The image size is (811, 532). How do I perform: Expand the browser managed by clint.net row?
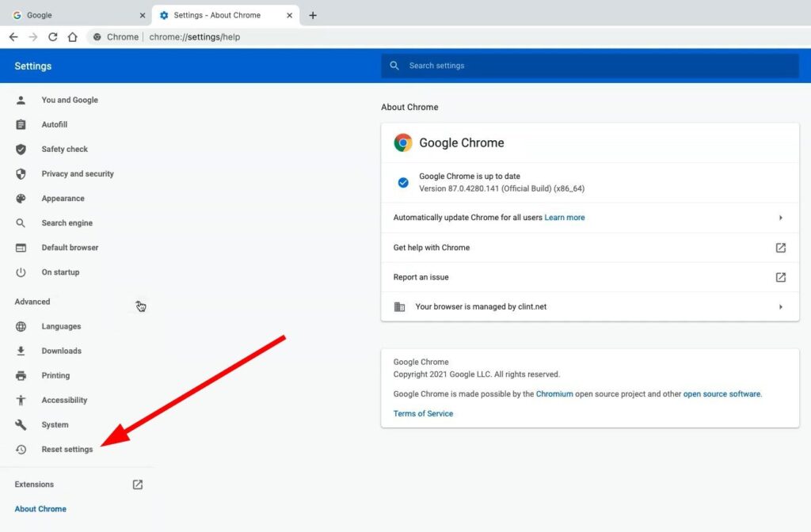click(x=780, y=307)
